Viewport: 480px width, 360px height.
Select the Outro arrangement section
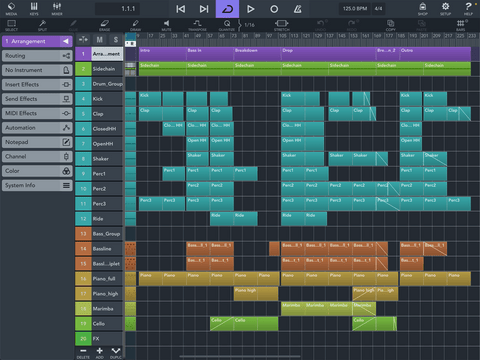(x=435, y=54)
